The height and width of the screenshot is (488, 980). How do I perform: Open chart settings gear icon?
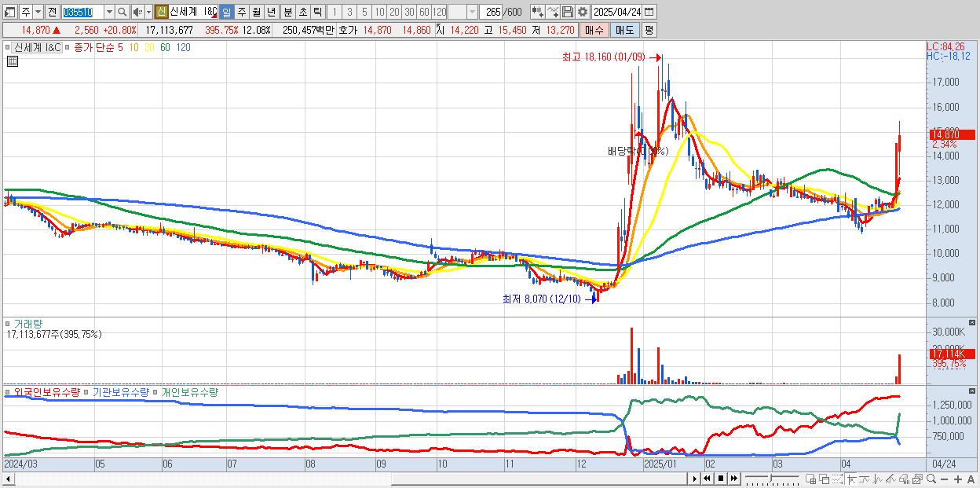pos(583,12)
